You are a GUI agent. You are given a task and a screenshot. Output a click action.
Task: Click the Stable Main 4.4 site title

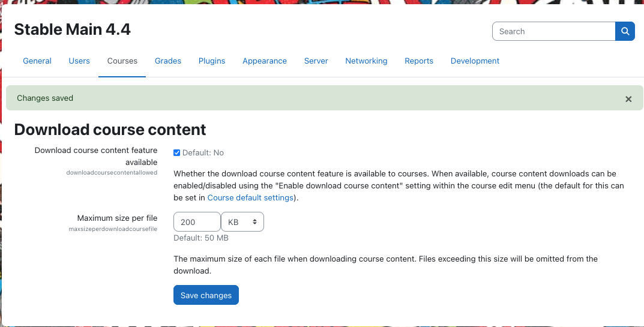click(x=72, y=29)
